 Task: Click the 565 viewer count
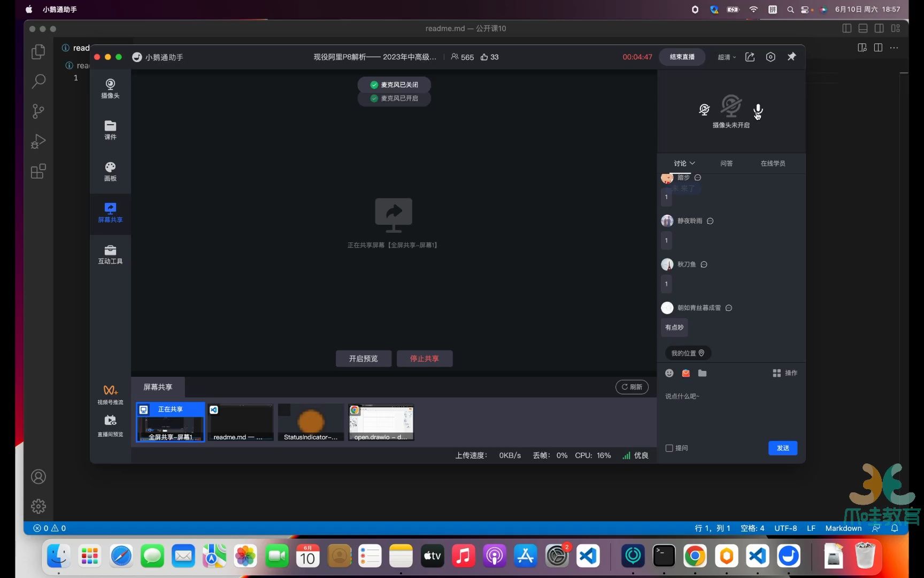(463, 57)
